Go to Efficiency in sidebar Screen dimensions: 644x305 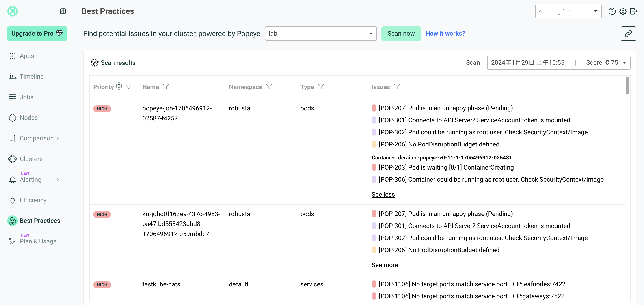33,200
